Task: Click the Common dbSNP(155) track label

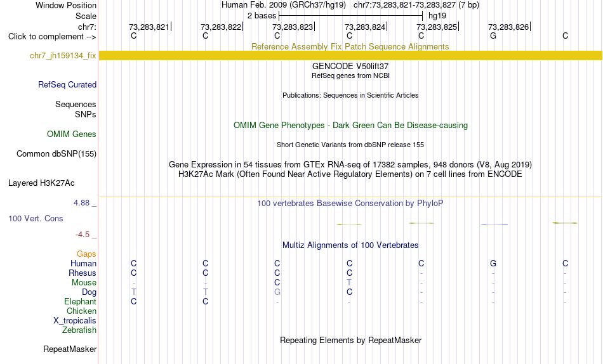Action: click(56, 153)
